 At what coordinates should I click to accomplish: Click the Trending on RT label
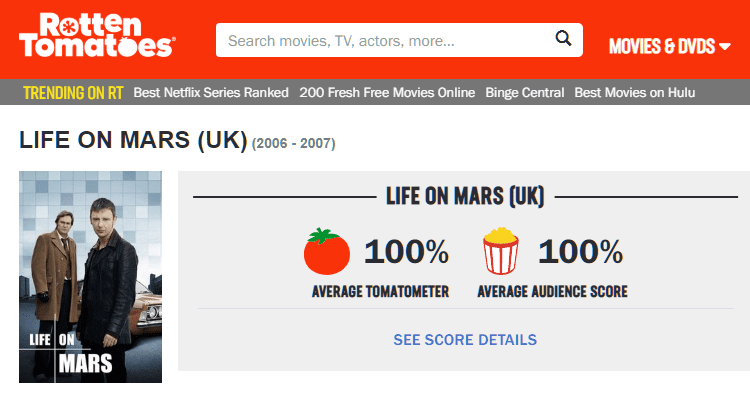point(73,92)
